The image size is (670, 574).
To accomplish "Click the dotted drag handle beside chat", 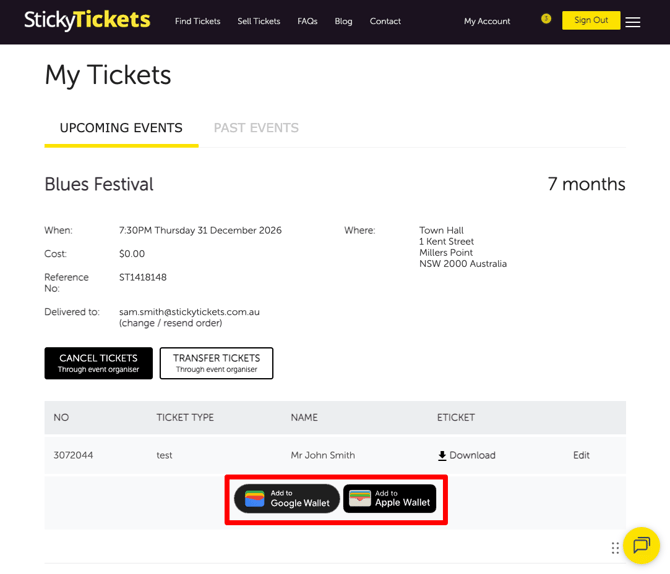I will pyautogui.click(x=615, y=548).
